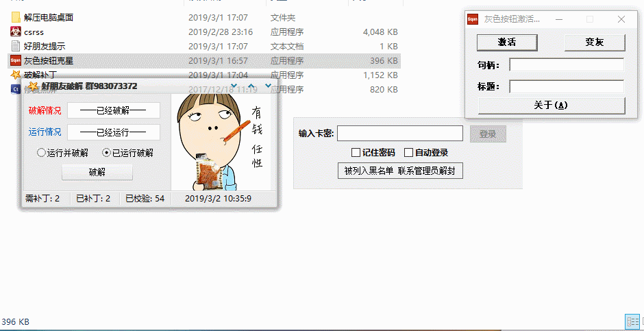Image resolution: width=644 pixels, height=331 pixels.
Task: Click the red Bqan icon in 灰色按钮激活 window
Action: [472, 19]
